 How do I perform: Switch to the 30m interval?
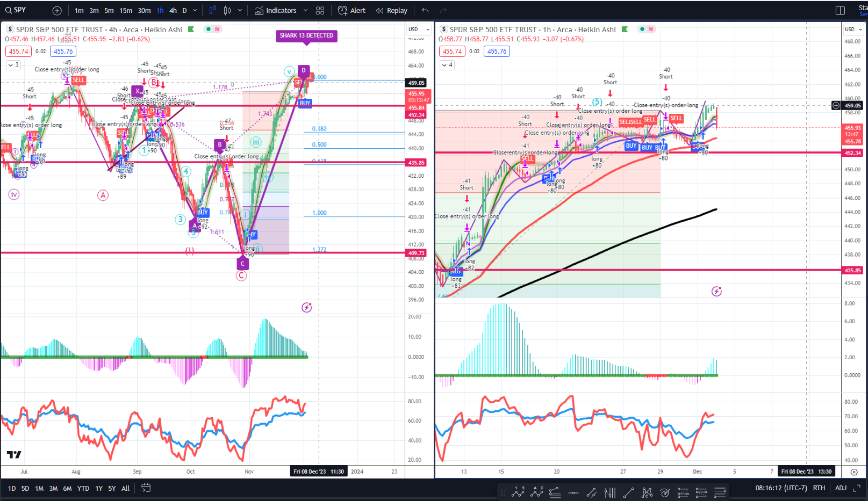click(x=144, y=10)
